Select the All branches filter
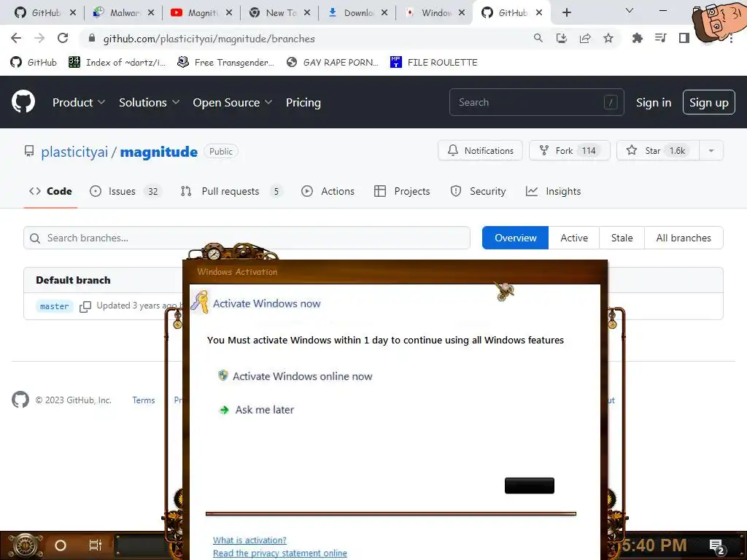 [x=684, y=238]
